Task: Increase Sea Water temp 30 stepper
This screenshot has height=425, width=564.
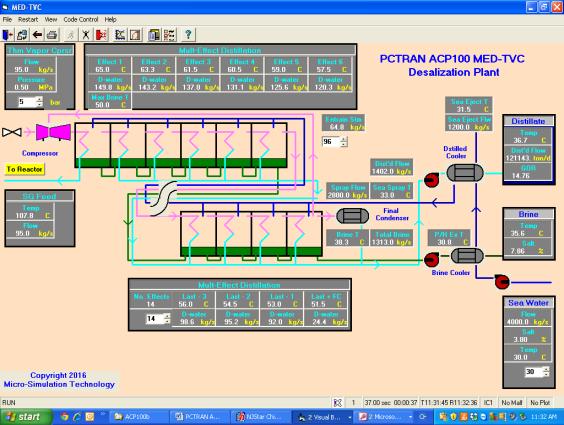Action: click(x=546, y=369)
